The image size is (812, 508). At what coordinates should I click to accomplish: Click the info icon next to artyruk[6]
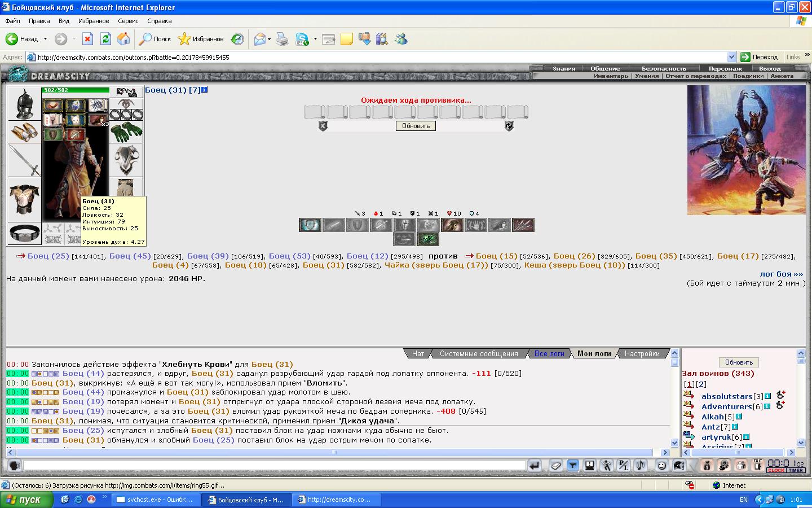[746, 437]
